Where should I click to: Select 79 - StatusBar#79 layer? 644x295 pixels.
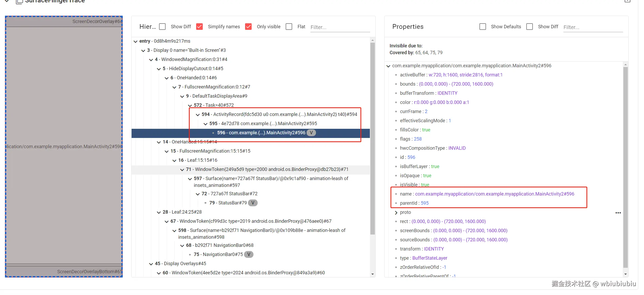tap(228, 203)
